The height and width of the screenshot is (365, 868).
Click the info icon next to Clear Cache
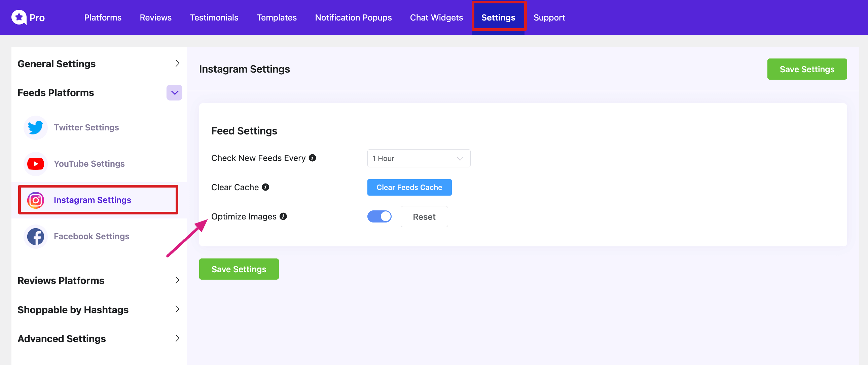[265, 187]
